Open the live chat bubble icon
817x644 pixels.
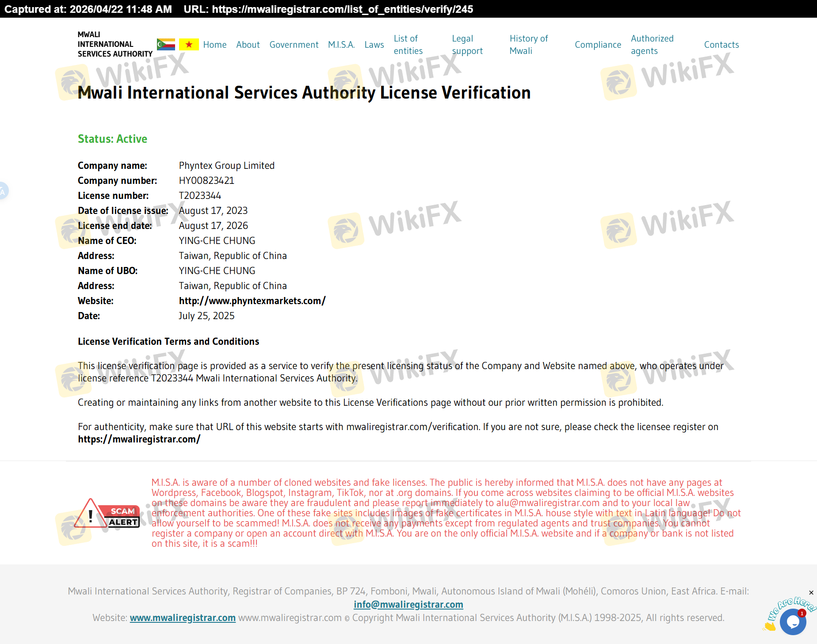click(x=793, y=621)
